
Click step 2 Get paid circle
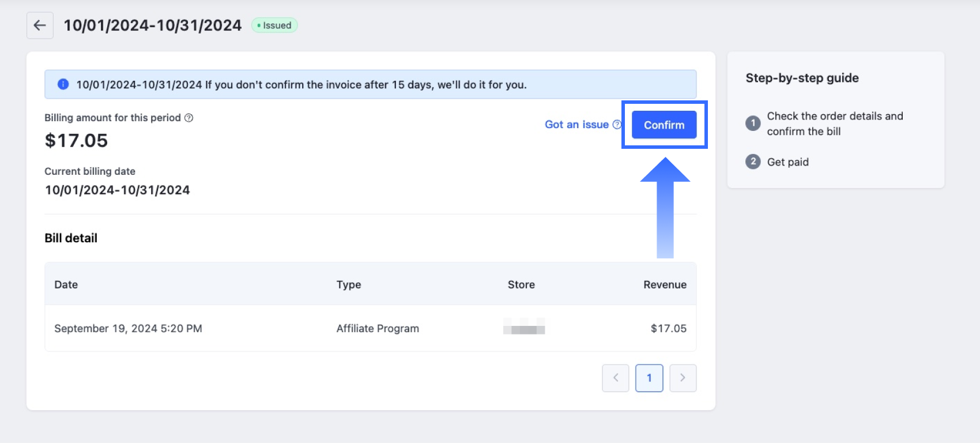(x=753, y=162)
